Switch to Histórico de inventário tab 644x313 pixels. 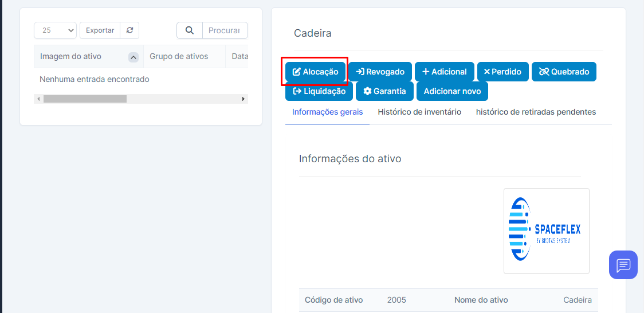point(419,112)
